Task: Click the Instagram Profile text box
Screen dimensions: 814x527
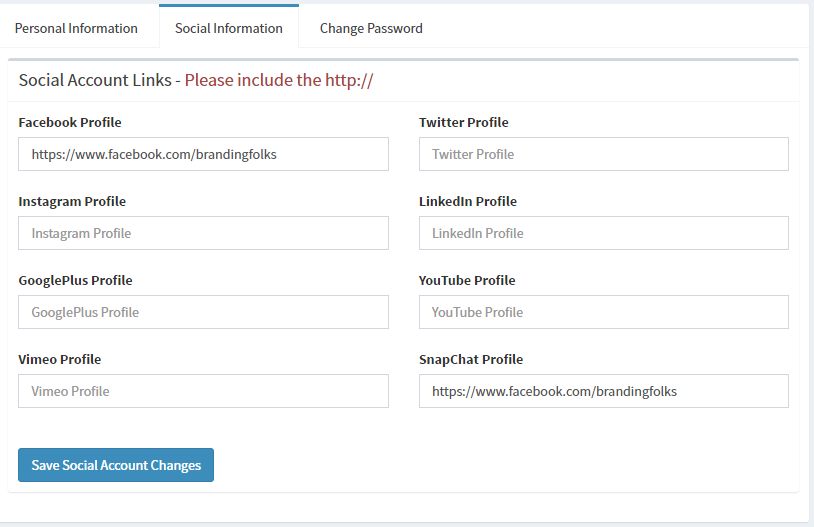Action: (203, 233)
